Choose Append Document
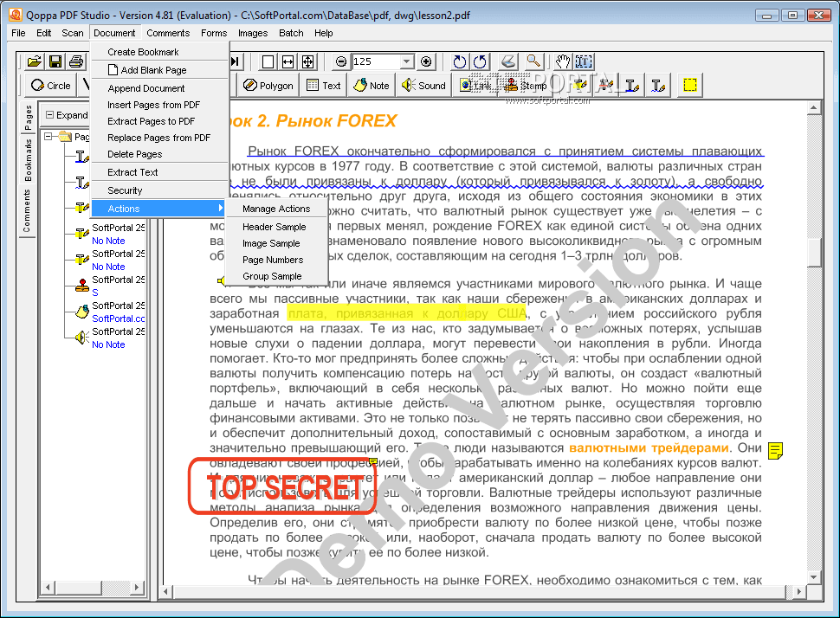The image size is (840, 618). pos(160,88)
